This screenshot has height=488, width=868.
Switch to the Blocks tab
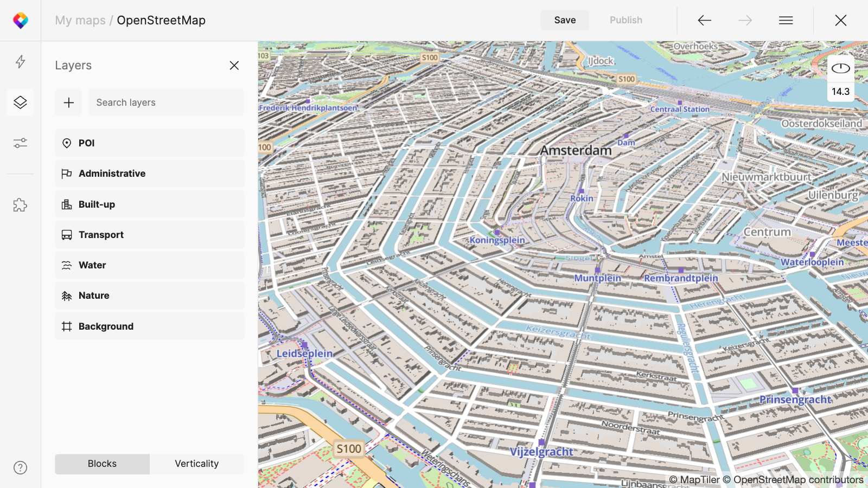(102, 464)
